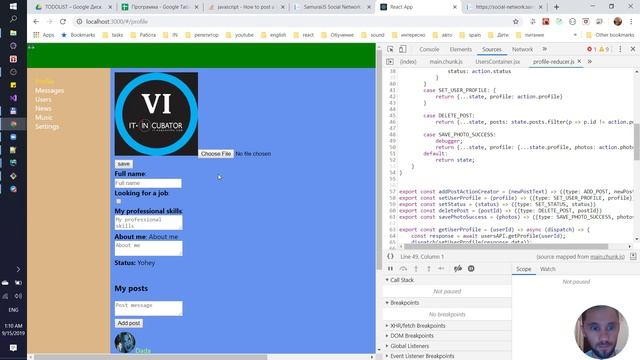
Task: Toggle pause on exceptions button
Action: pyautogui.click(x=471, y=269)
